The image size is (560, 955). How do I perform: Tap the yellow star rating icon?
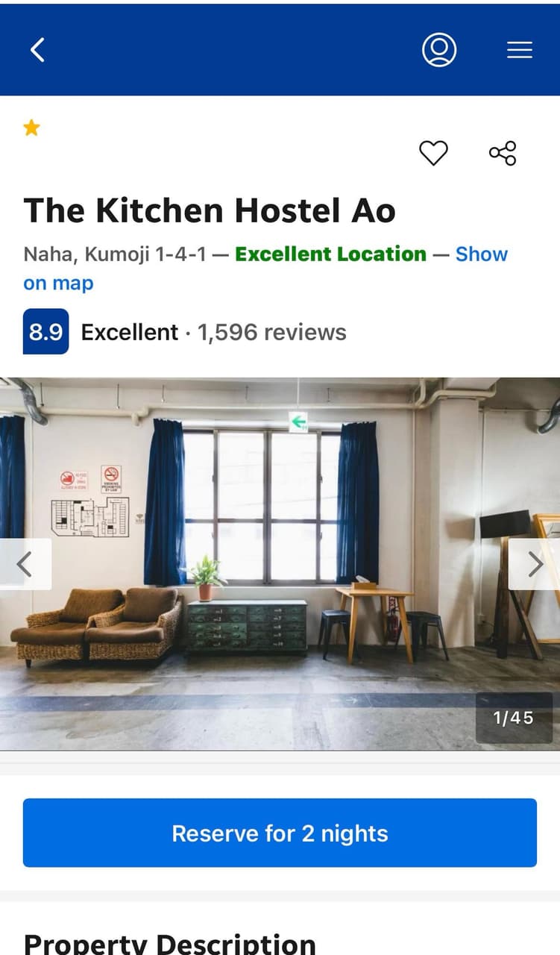31,128
